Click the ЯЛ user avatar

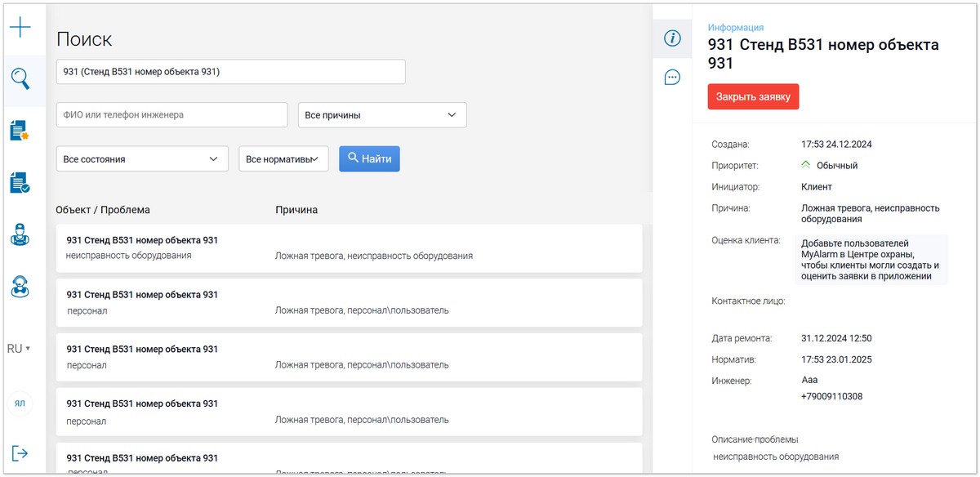(20, 403)
